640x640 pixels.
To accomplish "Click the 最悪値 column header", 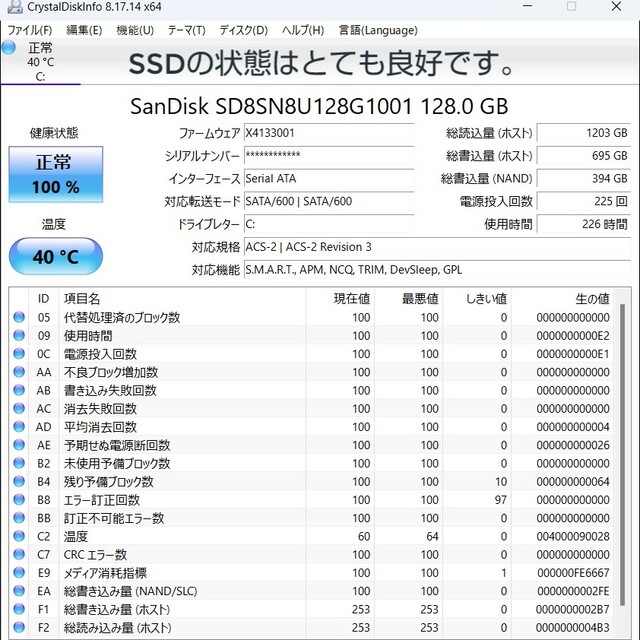I will coord(408,299).
